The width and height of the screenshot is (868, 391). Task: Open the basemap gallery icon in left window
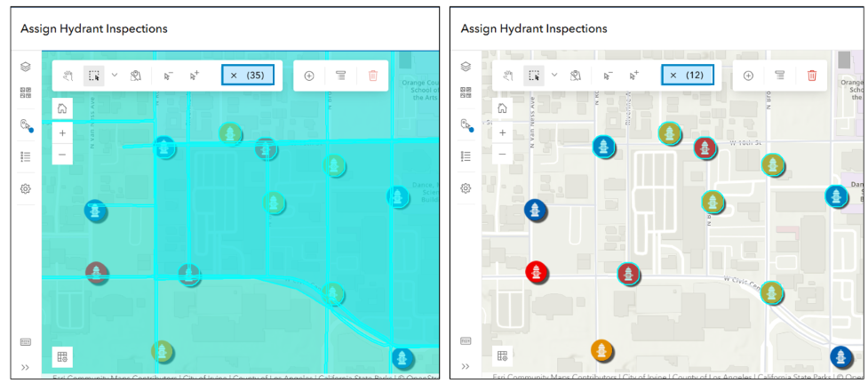[x=25, y=92]
